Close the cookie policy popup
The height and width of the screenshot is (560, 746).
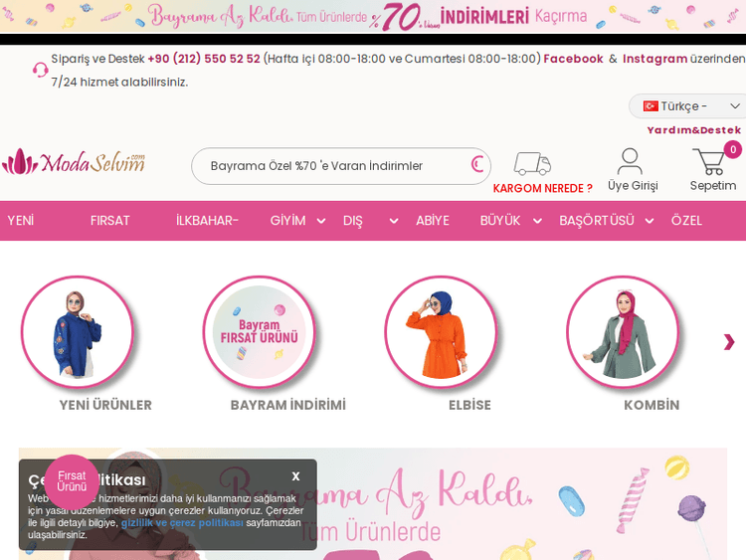click(x=295, y=476)
